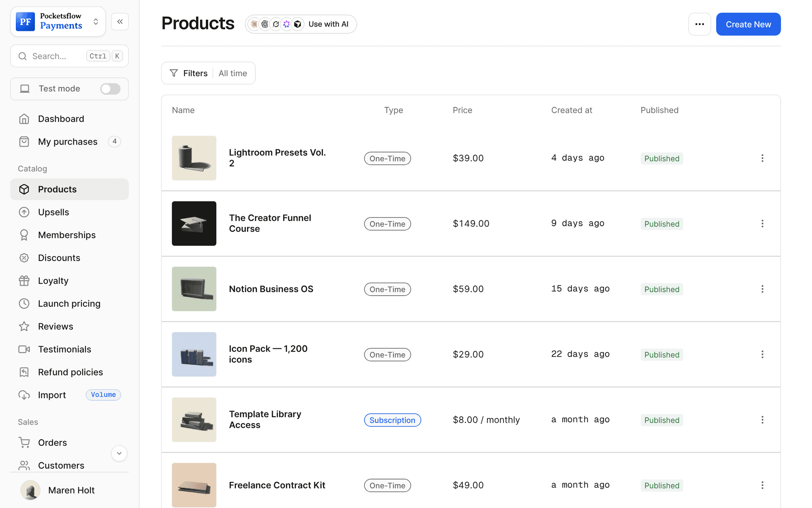Click the Testimonials video camera icon
The width and height of the screenshot is (812, 508).
point(24,349)
